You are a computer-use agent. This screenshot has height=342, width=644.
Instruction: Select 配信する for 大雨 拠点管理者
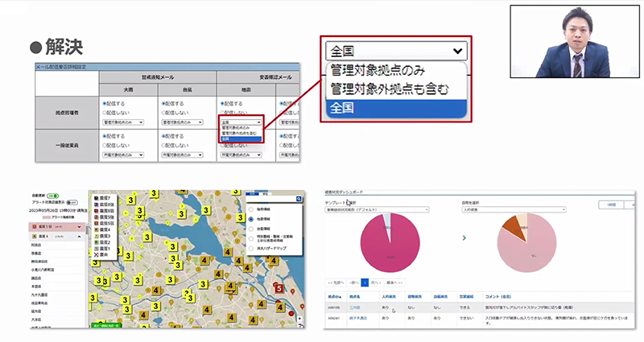point(105,104)
